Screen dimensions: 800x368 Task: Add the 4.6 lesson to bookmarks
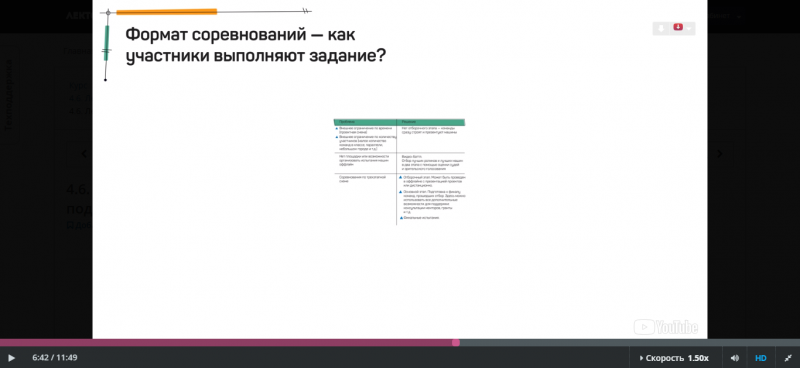[80, 225]
